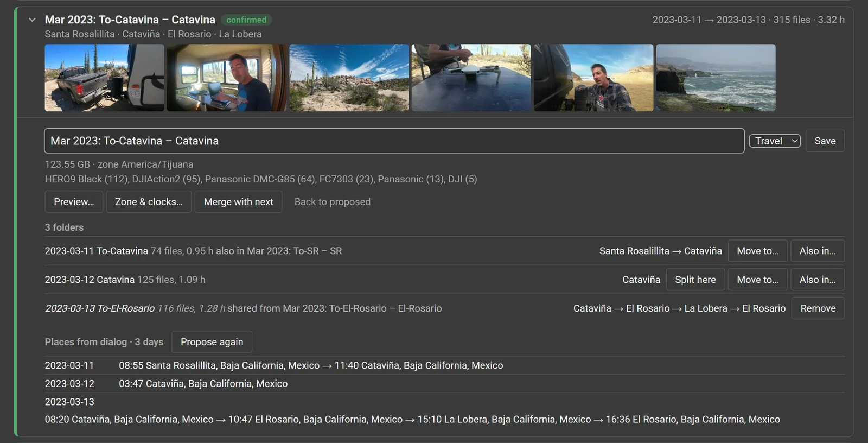Open thumbnail of man inside camper
This screenshot has width=868, height=443.
coord(227,78)
